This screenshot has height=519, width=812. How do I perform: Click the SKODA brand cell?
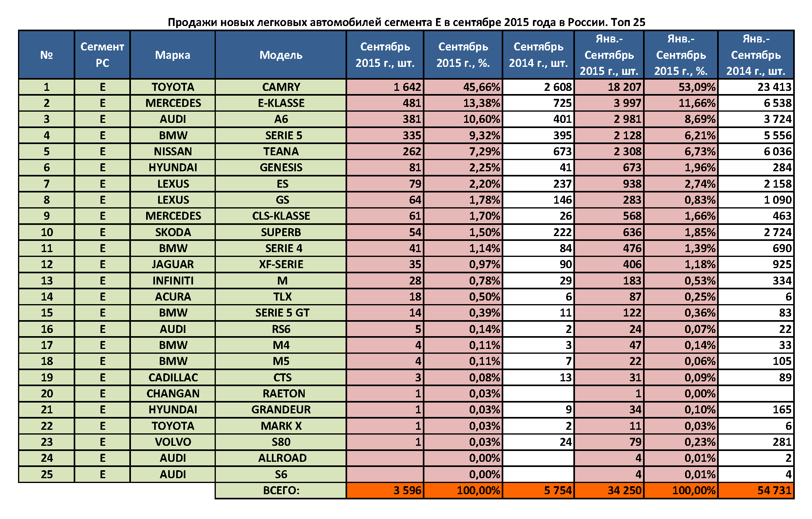pyautogui.click(x=173, y=232)
